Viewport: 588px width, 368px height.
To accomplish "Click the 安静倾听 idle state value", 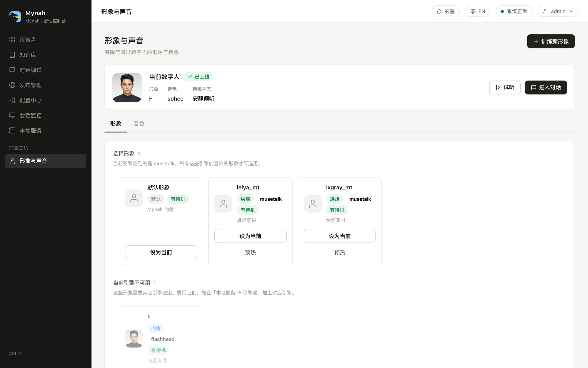I will pos(203,99).
